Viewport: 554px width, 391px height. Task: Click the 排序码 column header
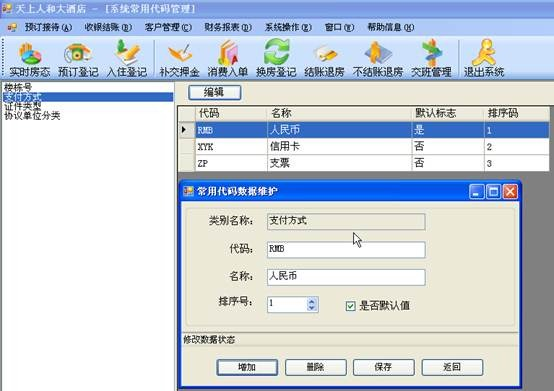tap(517, 114)
